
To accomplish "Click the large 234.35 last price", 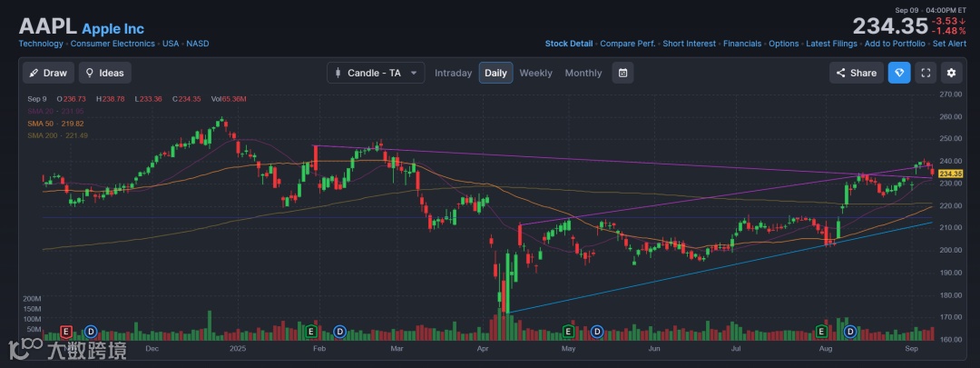I will pos(890,26).
